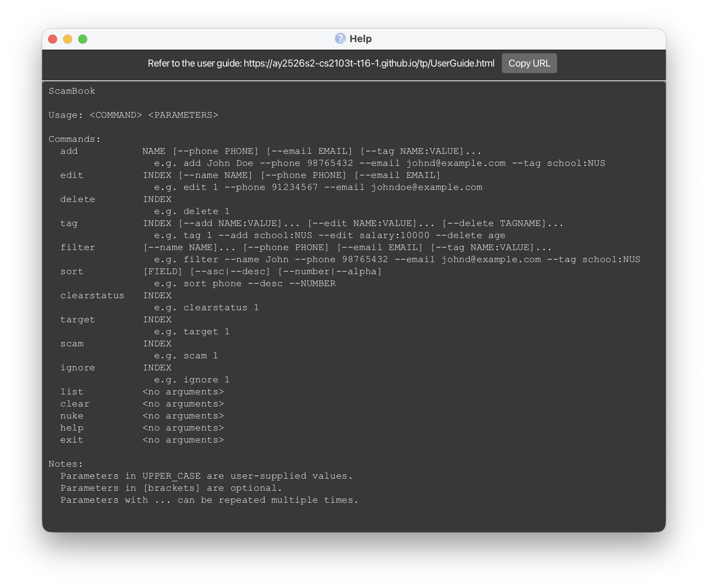Click the 'add' command name
The width and height of the screenshot is (708, 588).
[x=69, y=151]
